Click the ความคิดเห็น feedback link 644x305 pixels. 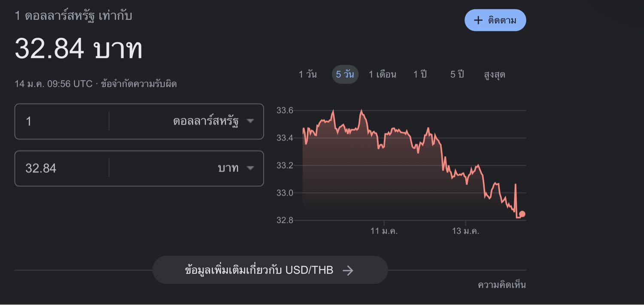501,285
